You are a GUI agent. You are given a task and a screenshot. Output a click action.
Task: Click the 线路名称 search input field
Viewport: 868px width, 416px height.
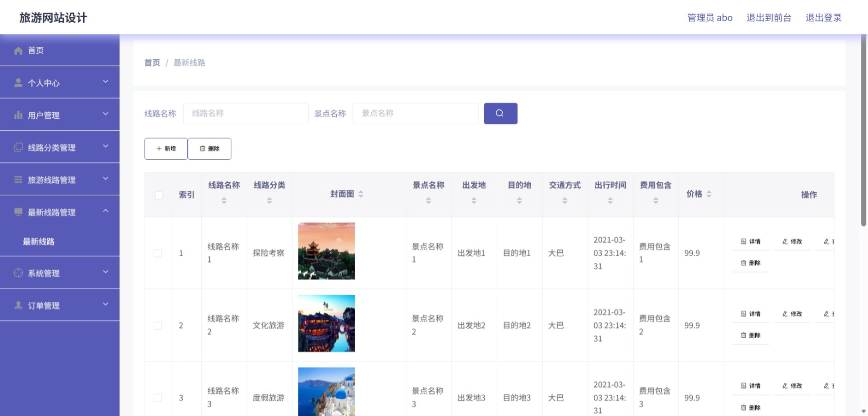[246, 113]
